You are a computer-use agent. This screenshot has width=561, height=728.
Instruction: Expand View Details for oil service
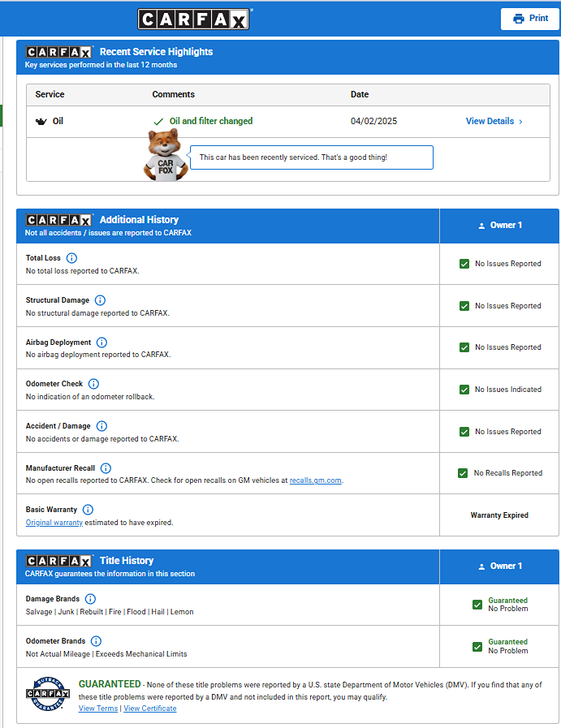point(494,121)
